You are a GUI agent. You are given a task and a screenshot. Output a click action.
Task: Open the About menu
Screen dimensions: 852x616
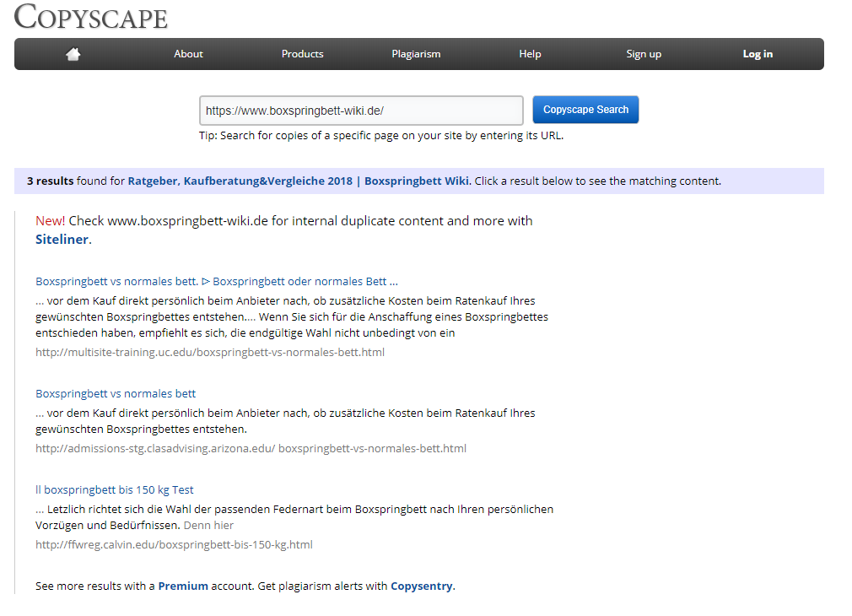pos(188,54)
